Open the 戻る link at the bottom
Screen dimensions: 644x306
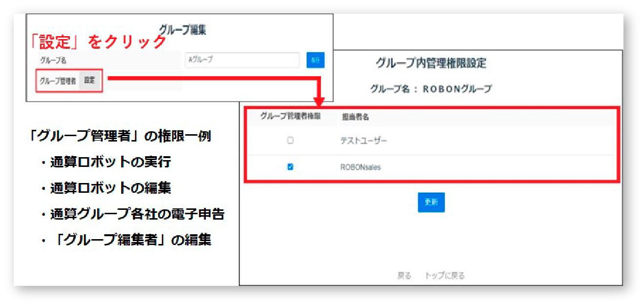click(403, 275)
